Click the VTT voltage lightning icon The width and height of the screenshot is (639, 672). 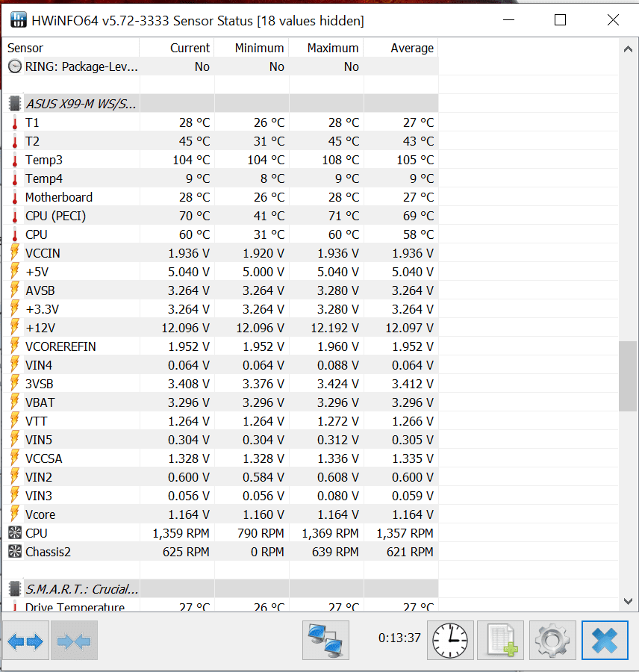15,420
